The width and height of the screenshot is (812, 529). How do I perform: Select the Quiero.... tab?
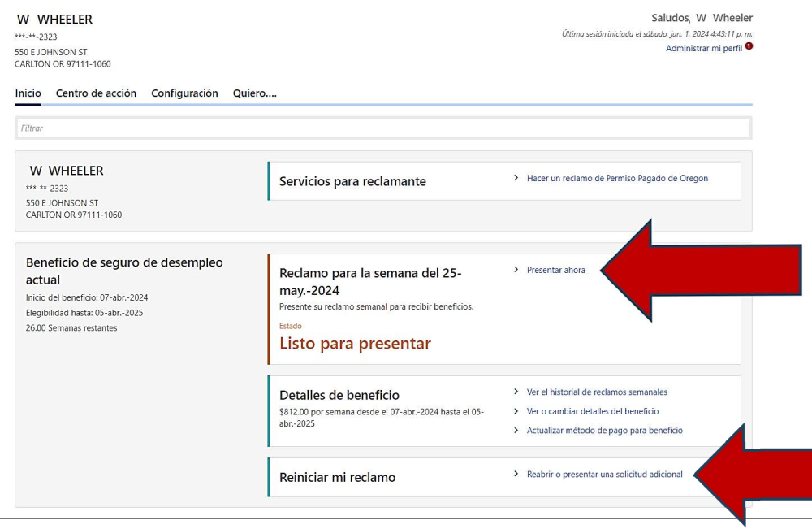point(254,93)
